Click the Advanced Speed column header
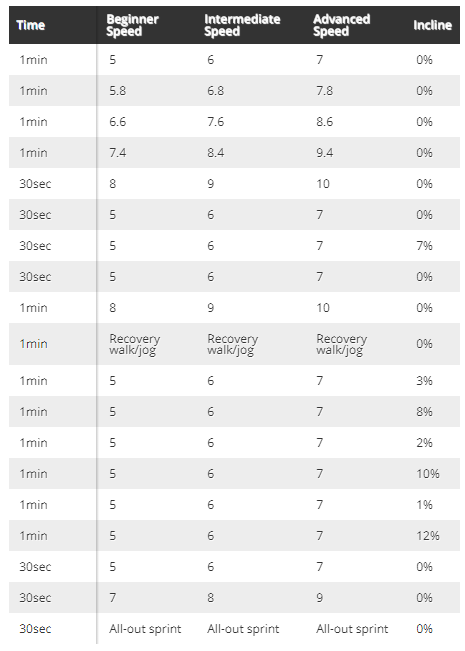Viewport: 465px width, 651px height. point(341,25)
